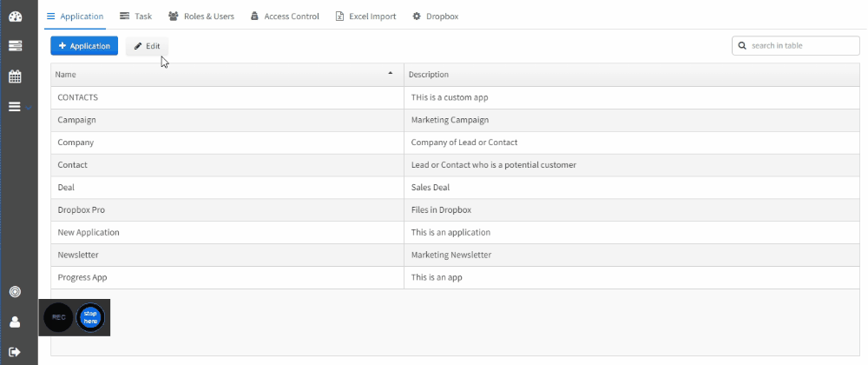This screenshot has height=365, width=868.
Task: Open the Roles & Users tab
Action: [201, 16]
